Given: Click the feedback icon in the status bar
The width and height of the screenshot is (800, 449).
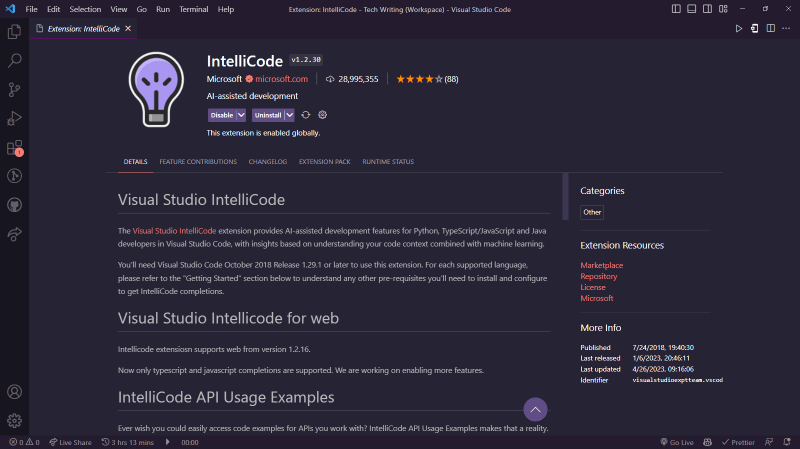Looking at the screenshot, I should [x=769, y=442].
